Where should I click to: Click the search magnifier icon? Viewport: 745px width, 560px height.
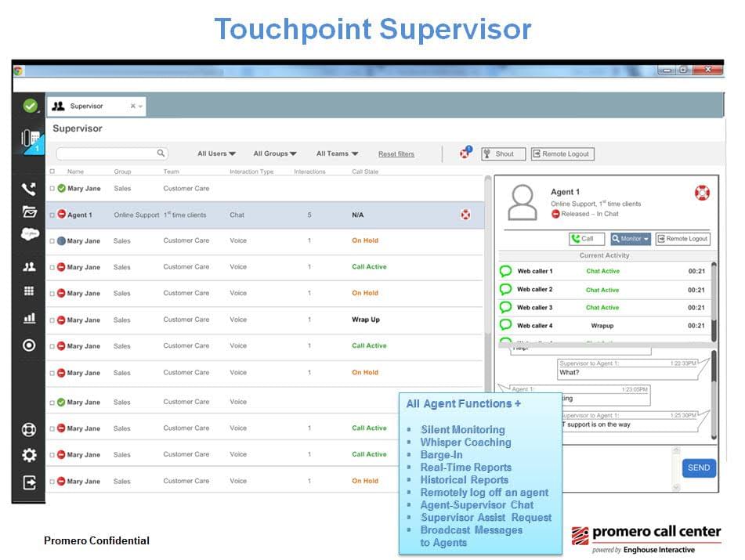(x=161, y=153)
